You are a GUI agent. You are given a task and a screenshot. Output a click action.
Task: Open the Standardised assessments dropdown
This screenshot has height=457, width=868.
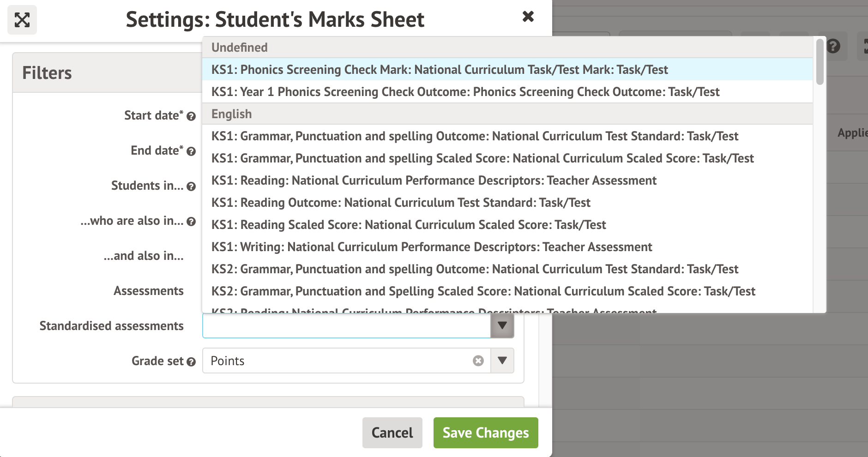click(503, 325)
